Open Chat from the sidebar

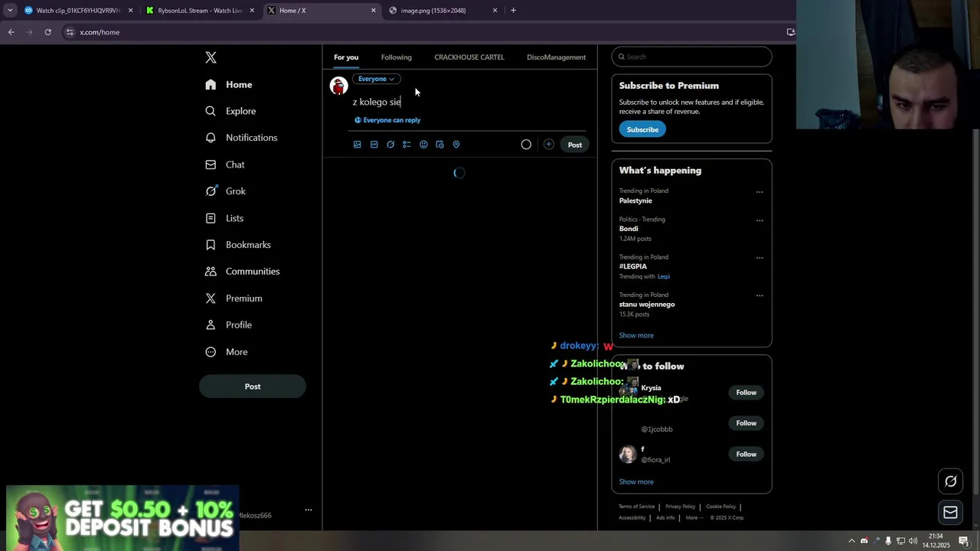225,165
